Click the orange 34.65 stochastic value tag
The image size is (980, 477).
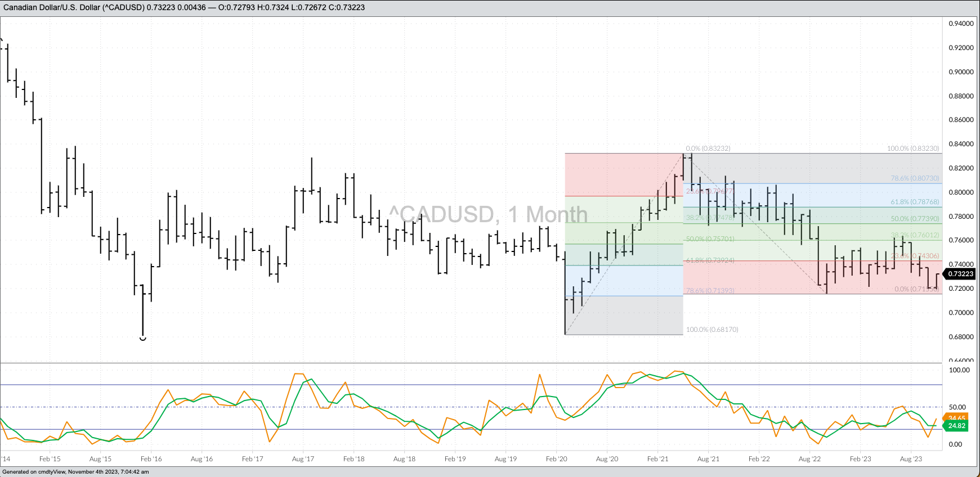tap(956, 418)
